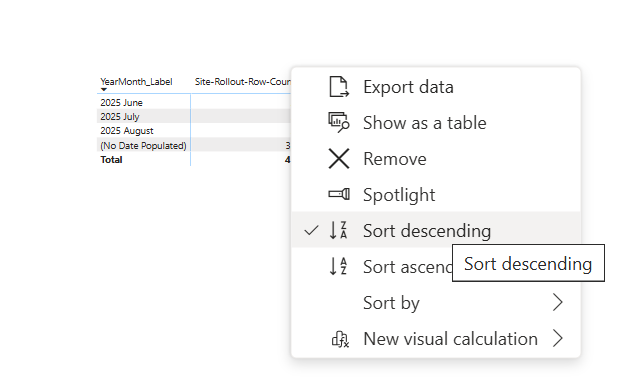Select Show as a table menu entry
This screenshot has width=622, height=383.
(436, 123)
